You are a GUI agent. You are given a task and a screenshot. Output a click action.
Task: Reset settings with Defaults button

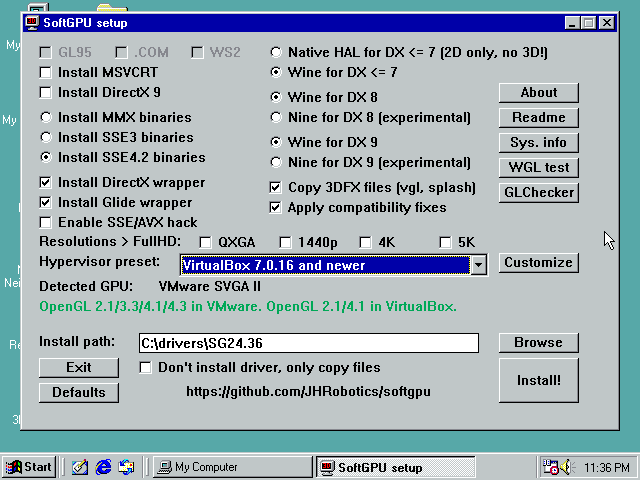[x=79, y=393]
